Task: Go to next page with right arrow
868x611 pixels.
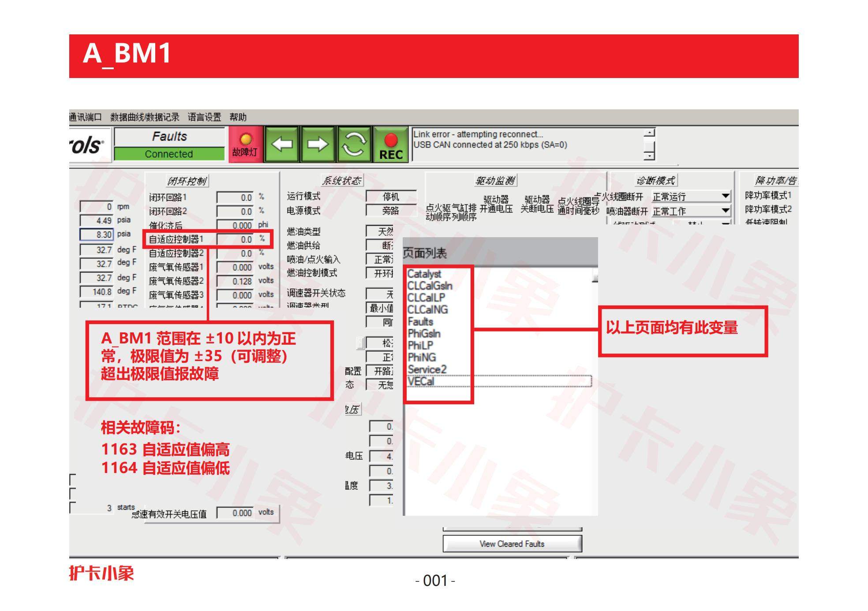Action: [318, 144]
